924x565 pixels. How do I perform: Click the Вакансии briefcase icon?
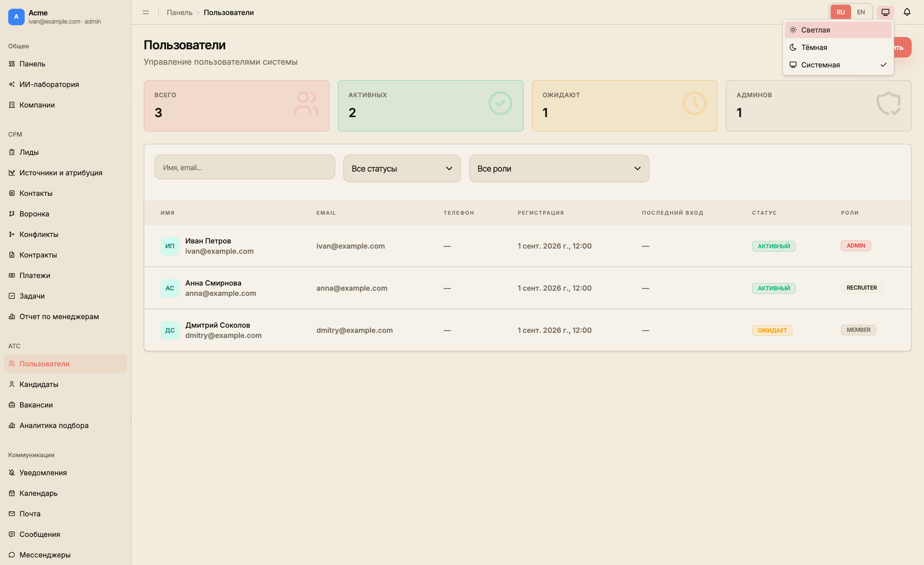tap(12, 405)
